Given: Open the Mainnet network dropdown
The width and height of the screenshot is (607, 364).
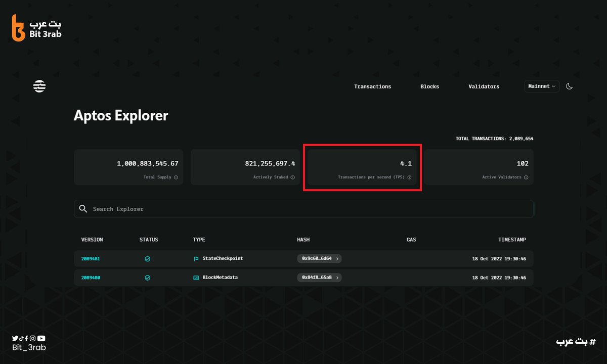Looking at the screenshot, I should [542, 86].
